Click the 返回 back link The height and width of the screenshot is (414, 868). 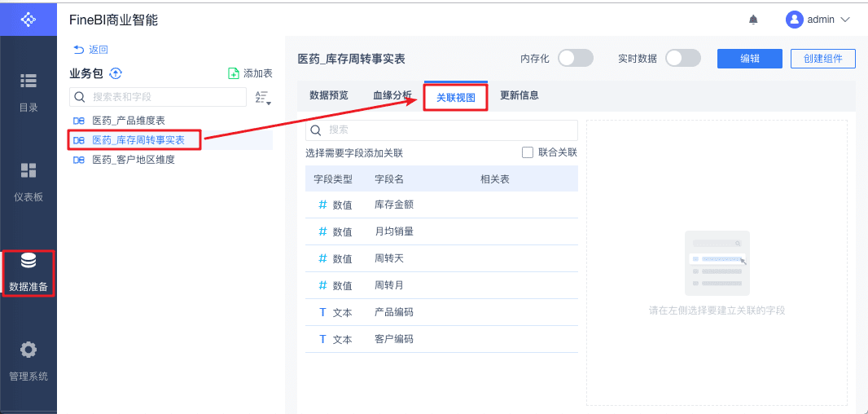click(90, 50)
